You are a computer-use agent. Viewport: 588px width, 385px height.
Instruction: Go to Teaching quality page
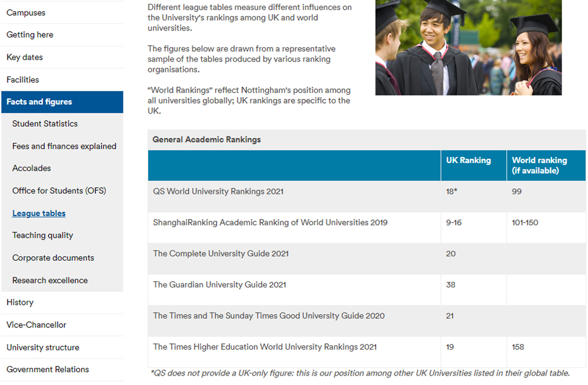click(x=43, y=235)
